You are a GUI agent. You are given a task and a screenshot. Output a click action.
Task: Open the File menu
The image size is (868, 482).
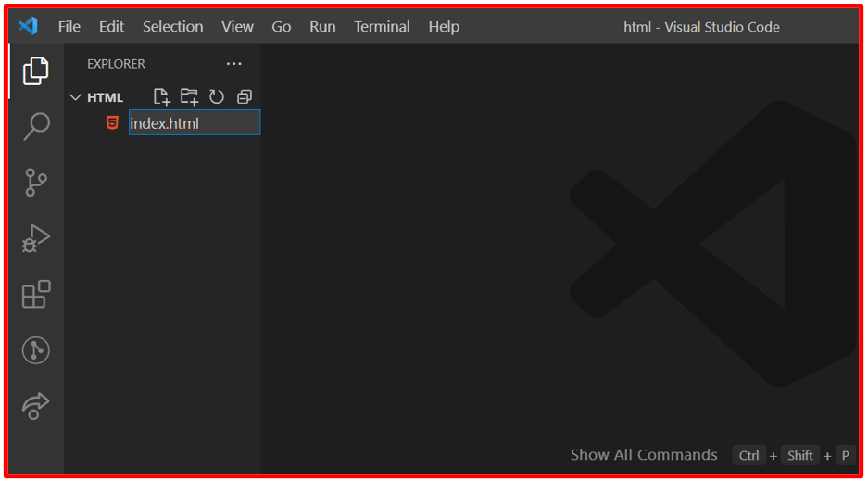click(x=69, y=27)
